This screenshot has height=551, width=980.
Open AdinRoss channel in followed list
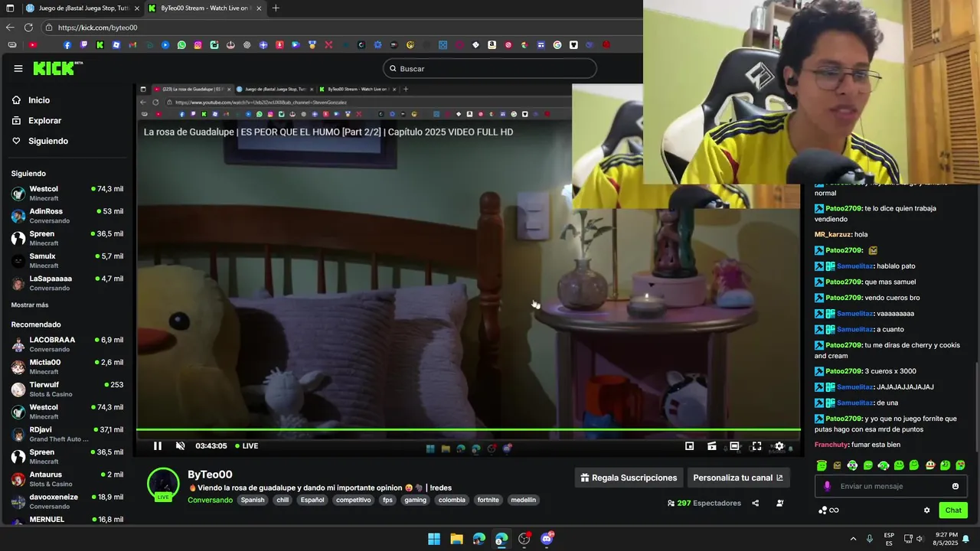(x=67, y=216)
